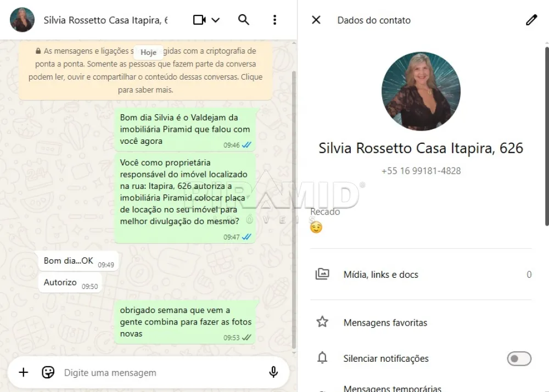Viewport: 549px width, 392px height.
Task: Open the three-dot chat menu
Action: [x=274, y=20]
